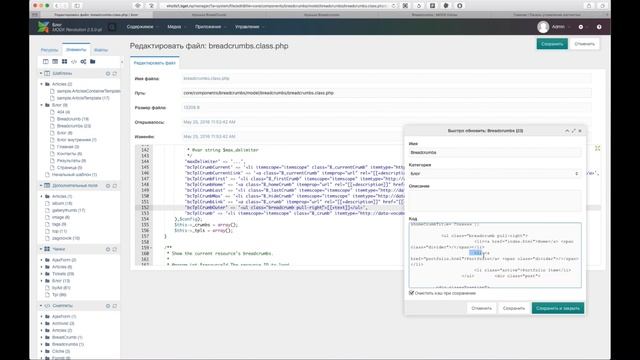The image size is (640, 360).
Task: Click the quick-create icon in Дополнительные поля header
Action: click(x=115, y=186)
